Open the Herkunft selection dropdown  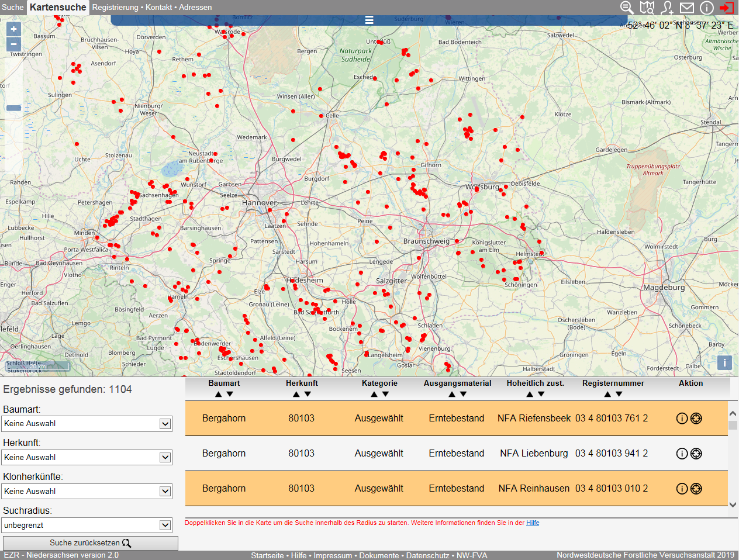[x=87, y=458]
